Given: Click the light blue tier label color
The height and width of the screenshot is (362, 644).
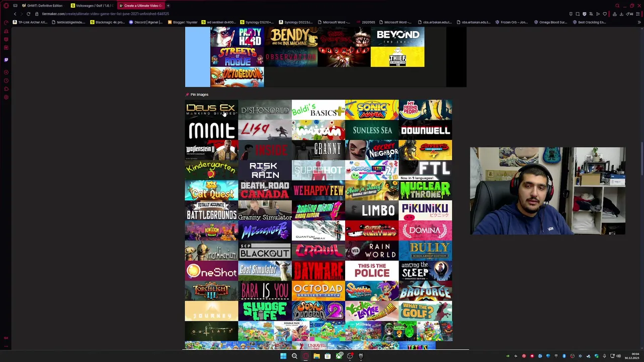Looking at the screenshot, I should [x=198, y=57].
